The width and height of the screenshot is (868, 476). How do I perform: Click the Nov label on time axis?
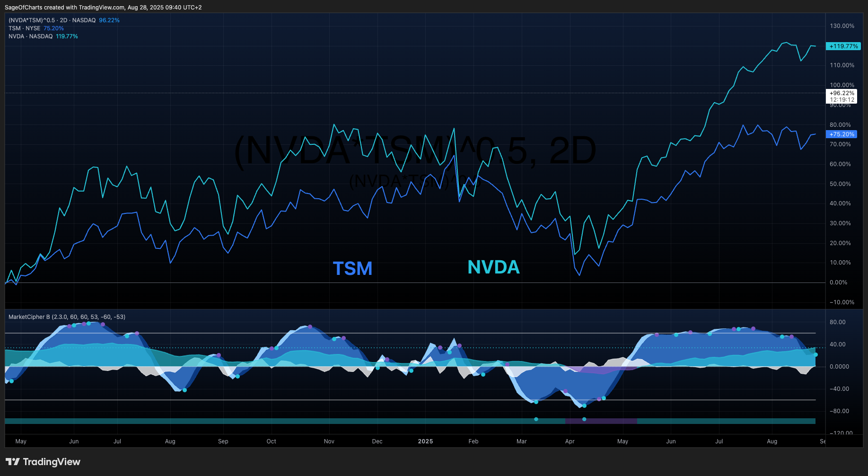[x=329, y=441]
